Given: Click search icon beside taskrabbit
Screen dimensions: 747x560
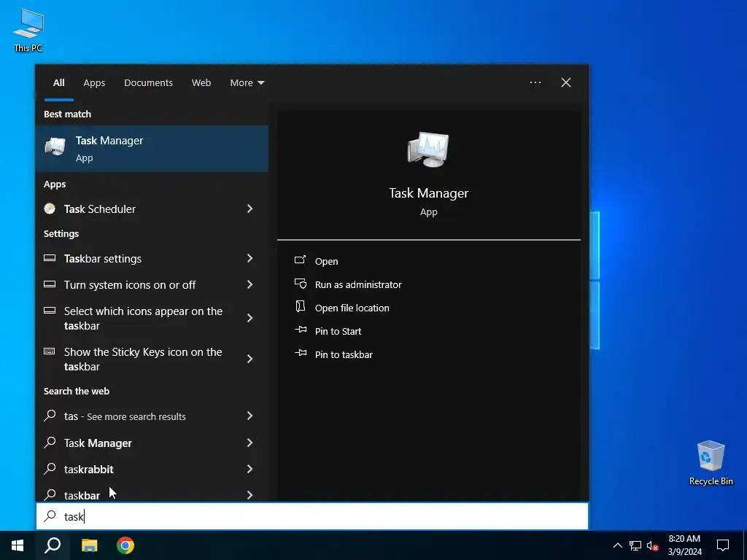Looking at the screenshot, I should pyautogui.click(x=50, y=469).
